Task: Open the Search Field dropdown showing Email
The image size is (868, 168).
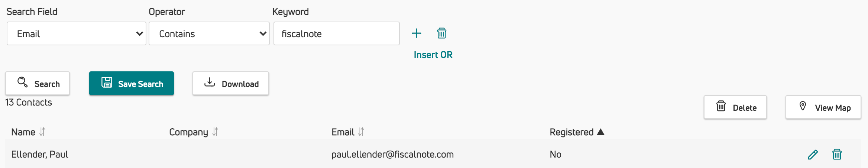Action: (77, 33)
